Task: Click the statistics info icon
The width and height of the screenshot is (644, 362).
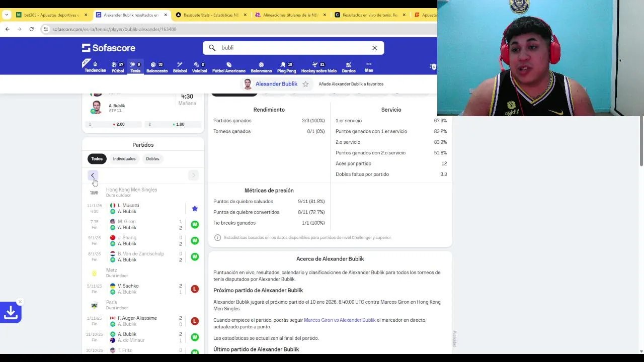Action: 217,237
